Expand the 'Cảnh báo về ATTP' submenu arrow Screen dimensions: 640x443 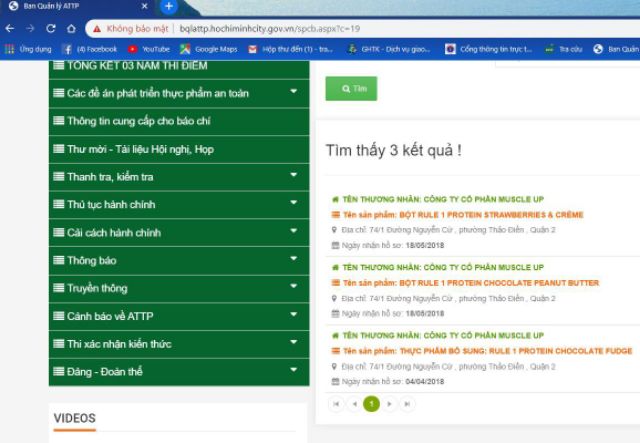pyautogui.click(x=293, y=316)
